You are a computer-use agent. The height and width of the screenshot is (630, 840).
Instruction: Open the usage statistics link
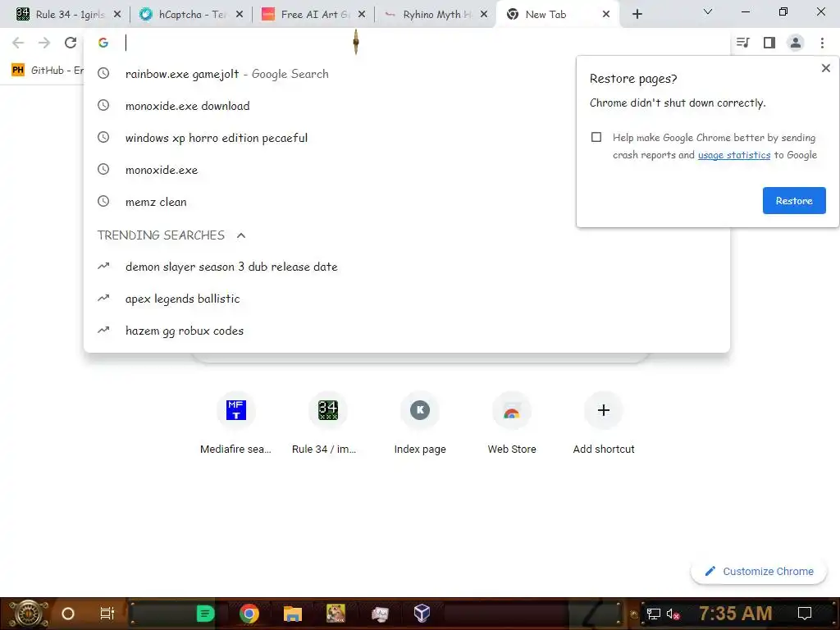pyautogui.click(x=734, y=155)
